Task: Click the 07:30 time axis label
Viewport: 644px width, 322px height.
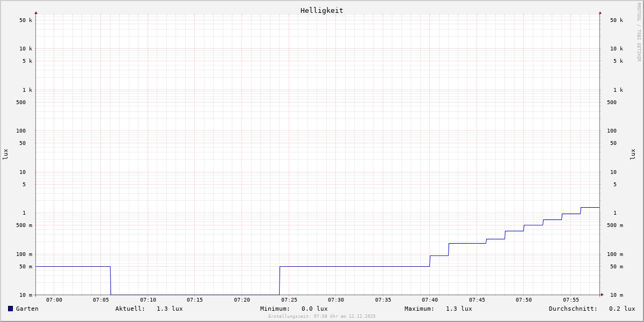Action: point(336,300)
